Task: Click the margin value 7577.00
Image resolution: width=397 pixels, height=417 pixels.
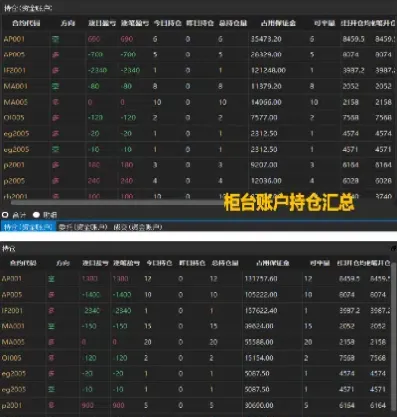Action: (x=264, y=118)
